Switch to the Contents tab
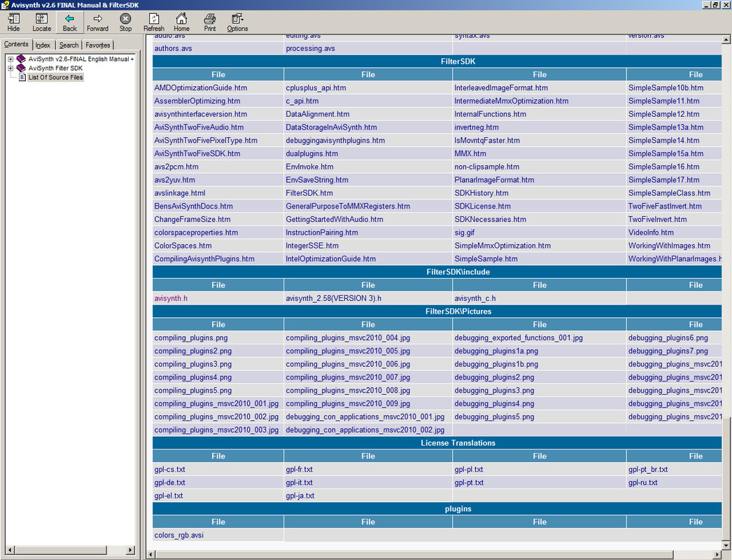 click(x=16, y=44)
